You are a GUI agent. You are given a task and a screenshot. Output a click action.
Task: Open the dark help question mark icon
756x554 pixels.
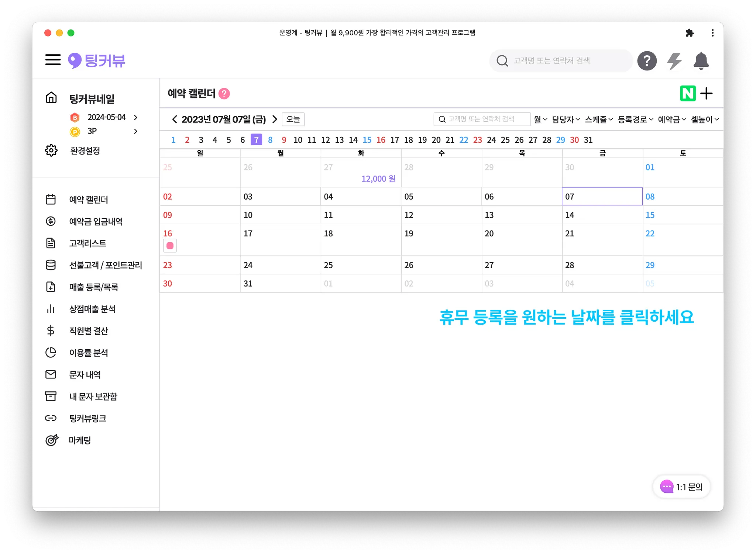tap(647, 61)
